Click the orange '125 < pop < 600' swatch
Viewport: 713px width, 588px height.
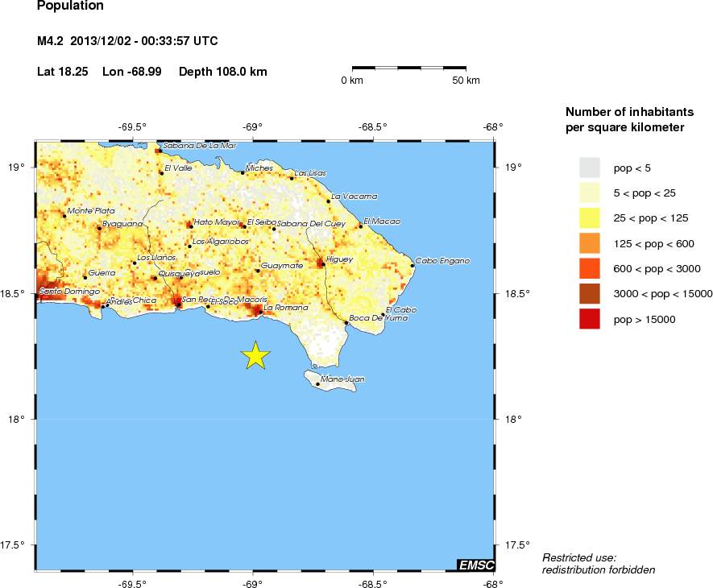(x=590, y=243)
